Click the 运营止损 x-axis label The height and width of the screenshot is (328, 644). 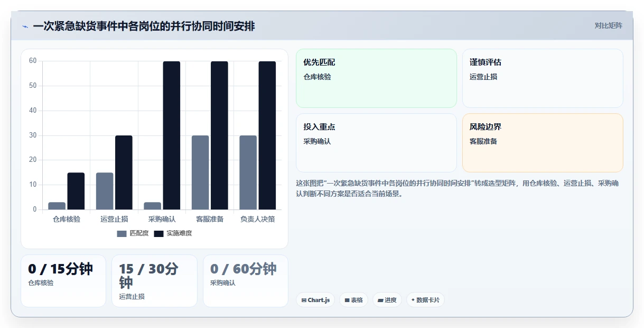[114, 219]
